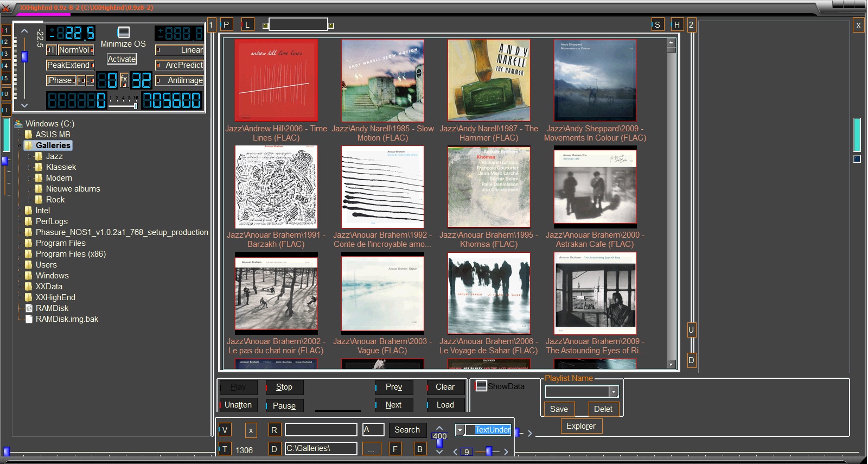Click the RAMDisk drive icon
Image resolution: width=868 pixels, height=464 pixels.
point(29,308)
